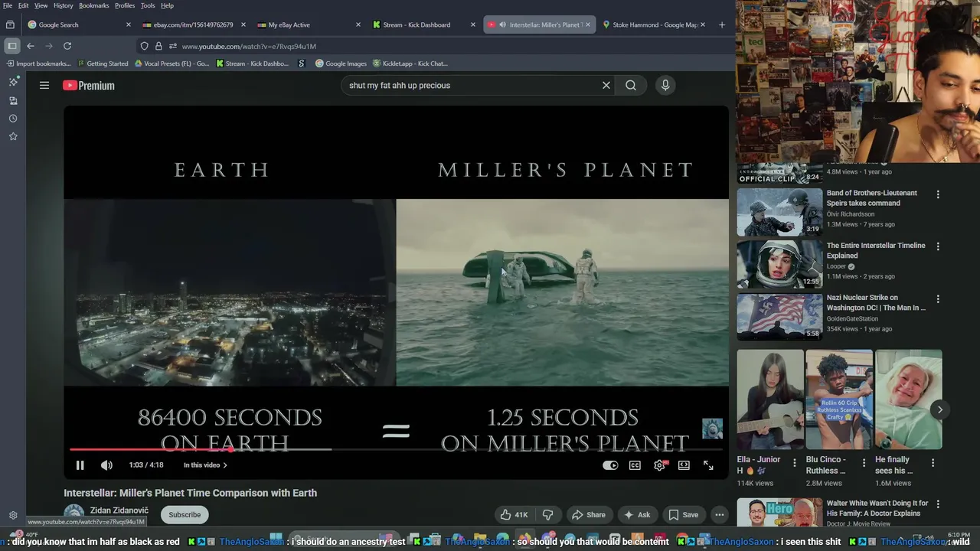Open Getting Started bookmark

tap(103, 64)
